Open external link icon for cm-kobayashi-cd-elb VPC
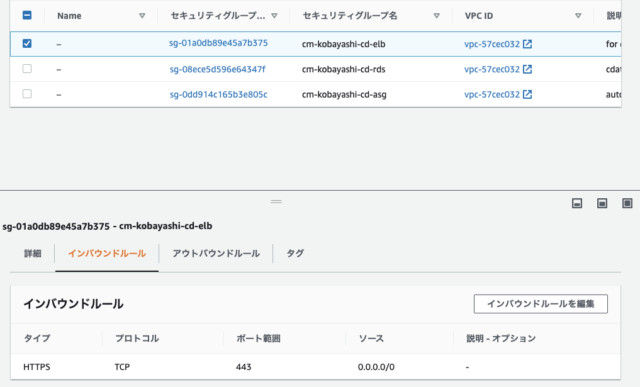Image resolution: width=640 pixels, height=387 pixels. (x=527, y=44)
